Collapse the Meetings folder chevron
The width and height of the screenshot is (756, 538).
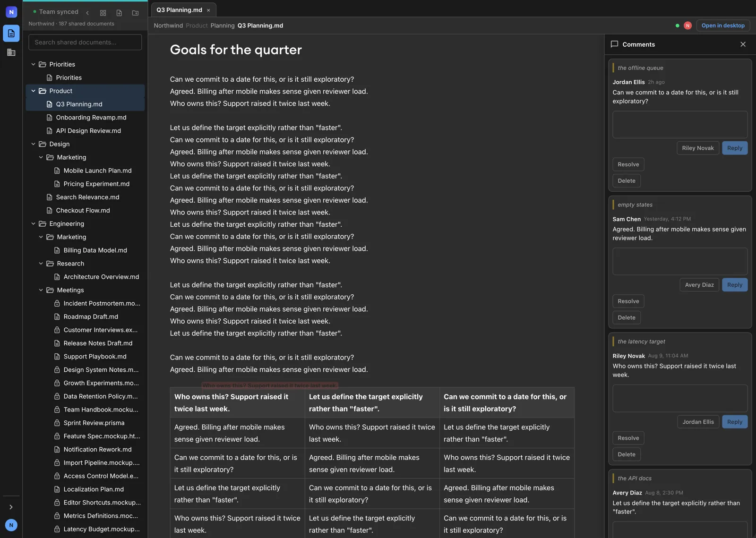tap(41, 290)
